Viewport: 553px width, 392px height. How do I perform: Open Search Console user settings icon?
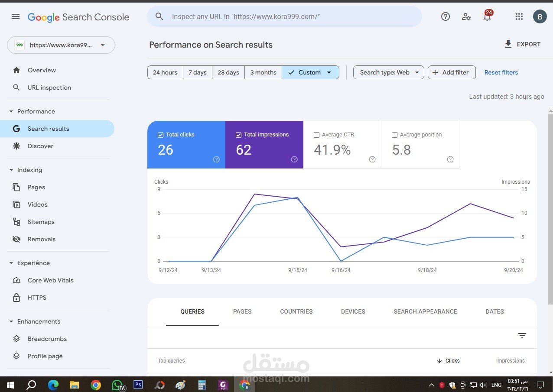(466, 17)
